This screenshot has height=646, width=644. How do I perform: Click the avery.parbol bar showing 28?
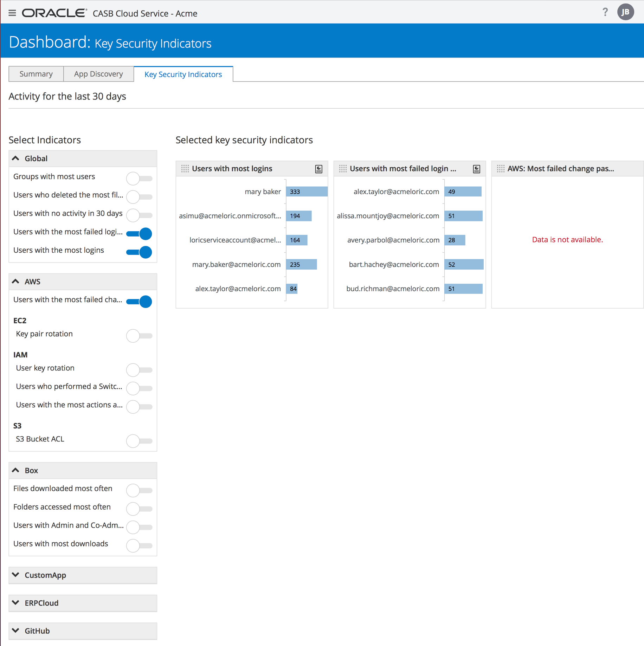click(x=455, y=240)
